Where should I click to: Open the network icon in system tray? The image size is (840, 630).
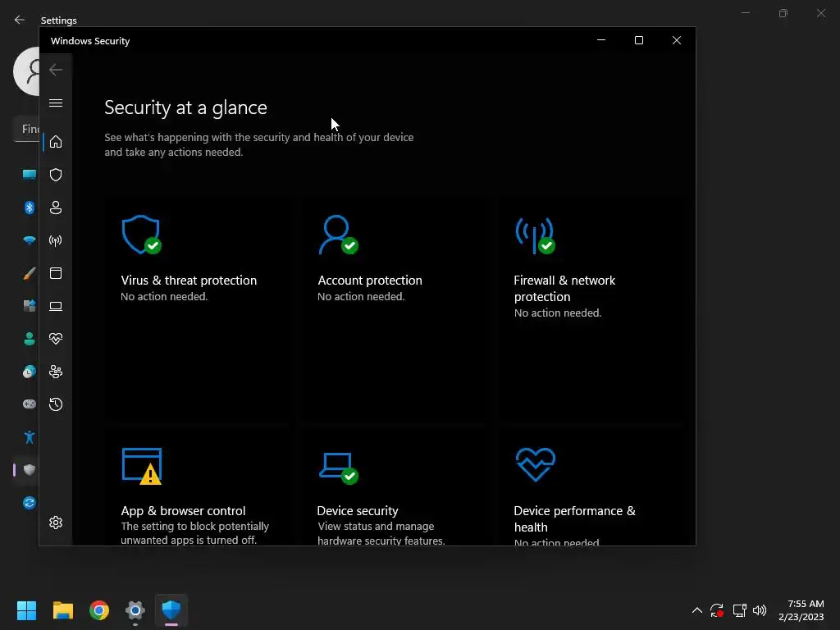[x=739, y=610]
